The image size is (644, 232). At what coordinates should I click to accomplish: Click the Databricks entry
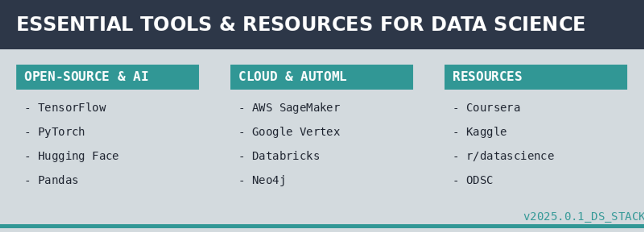(x=279, y=156)
